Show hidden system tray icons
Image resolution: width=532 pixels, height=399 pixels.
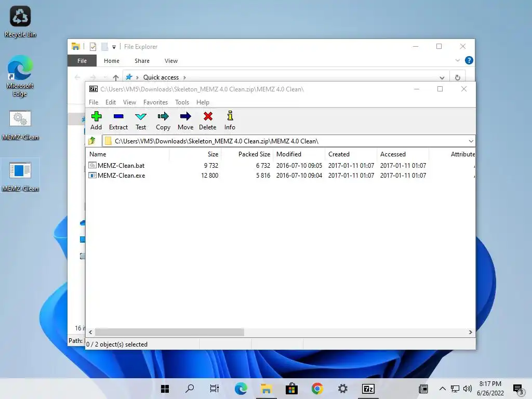pos(443,389)
